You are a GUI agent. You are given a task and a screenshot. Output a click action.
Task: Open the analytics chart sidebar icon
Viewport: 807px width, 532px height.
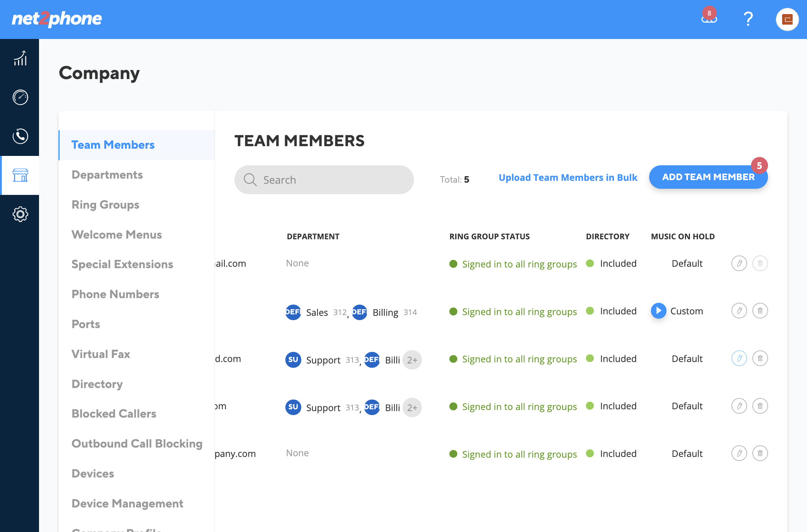tap(20, 58)
